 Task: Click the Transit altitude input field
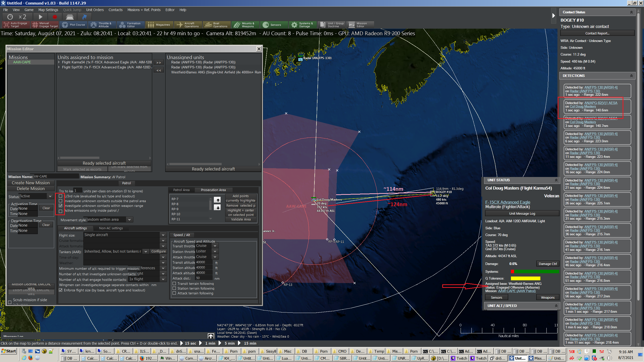click(x=204, y=262)
